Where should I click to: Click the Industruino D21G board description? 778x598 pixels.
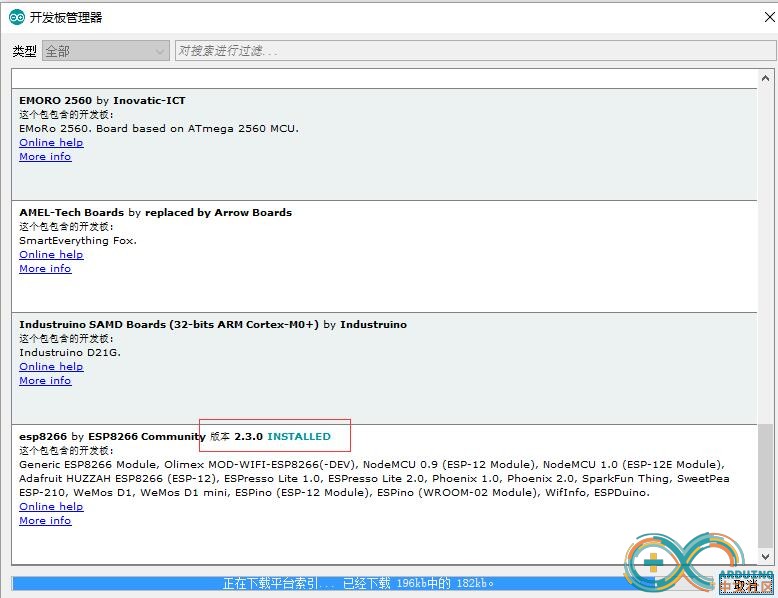click(x=70, y=352)
